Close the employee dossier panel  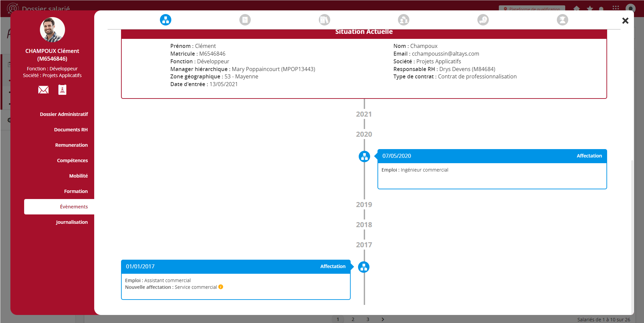[625, 21]
